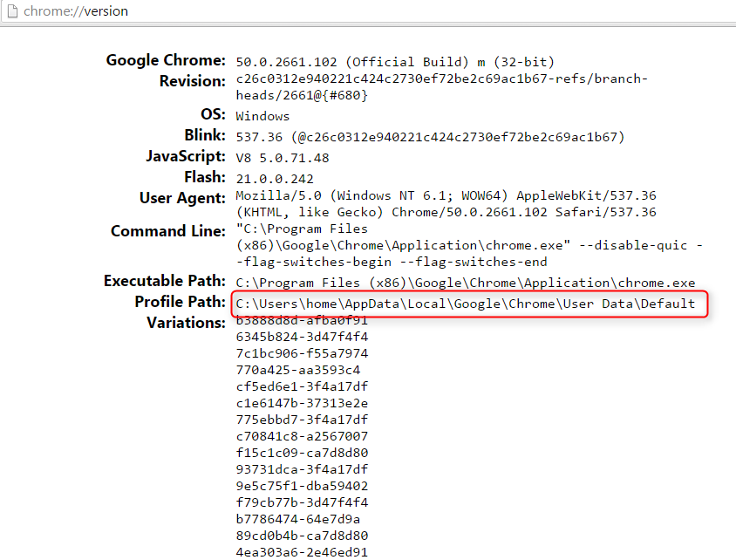Click the JavaScript V8 5.0.71.48 value
The image size is (736, 560).
[282, 158]
